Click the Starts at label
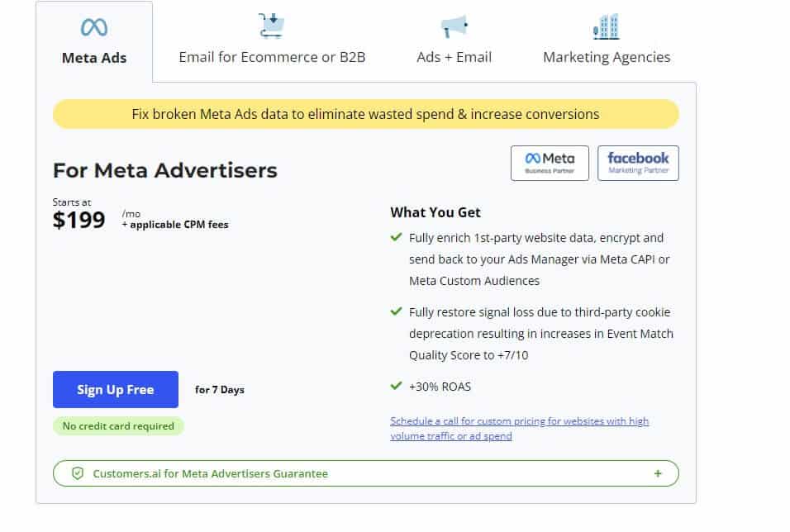This screenshot has height=532, width=790. (x=72, y=202)
